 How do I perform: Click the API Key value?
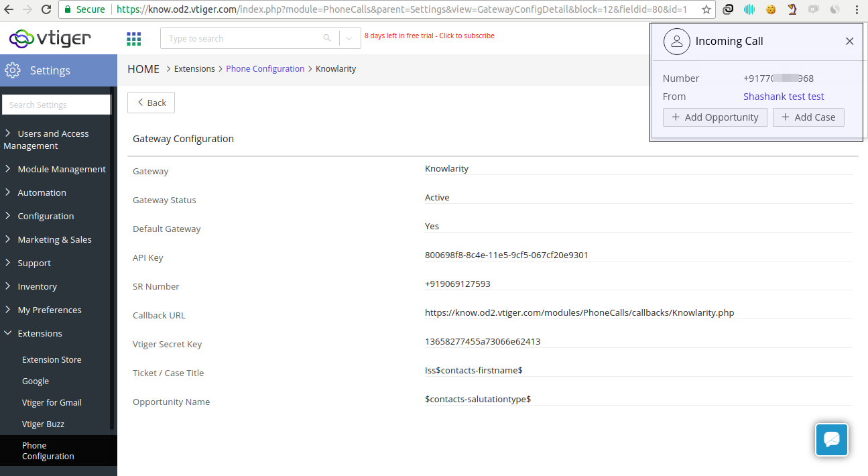coord(506,255)
